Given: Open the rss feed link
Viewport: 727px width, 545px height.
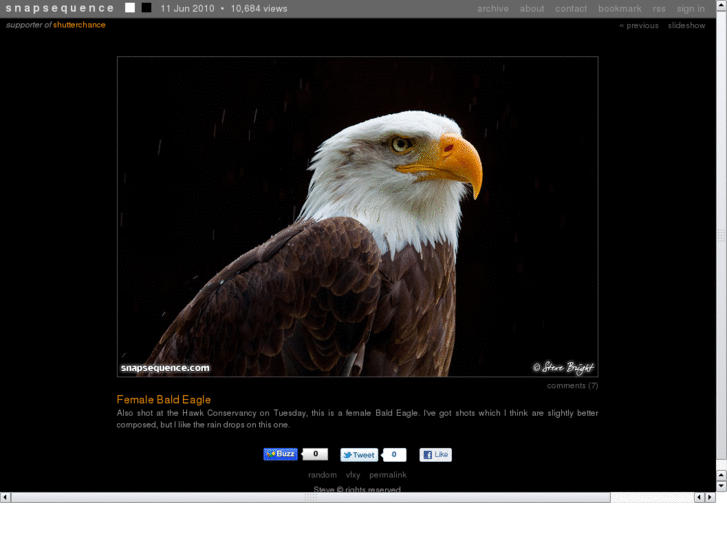Looking at the screenshot, I should (x=659, y=9).
